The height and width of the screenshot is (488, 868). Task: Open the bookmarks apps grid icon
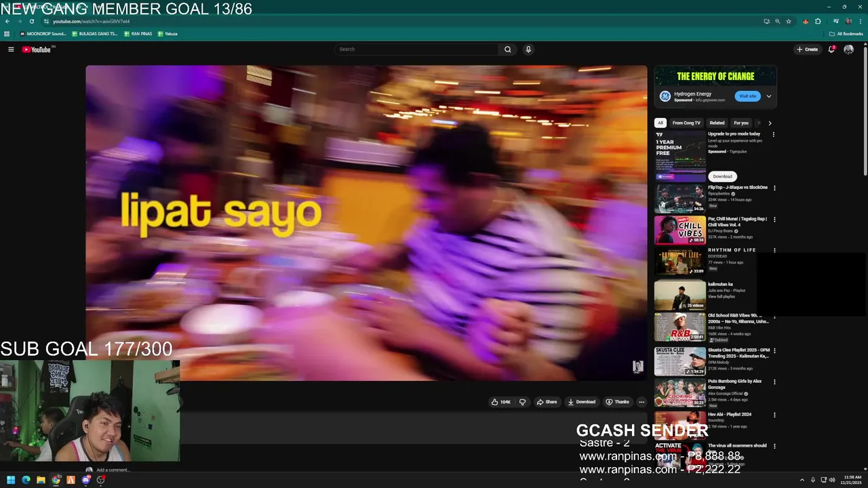coord(7,34)
